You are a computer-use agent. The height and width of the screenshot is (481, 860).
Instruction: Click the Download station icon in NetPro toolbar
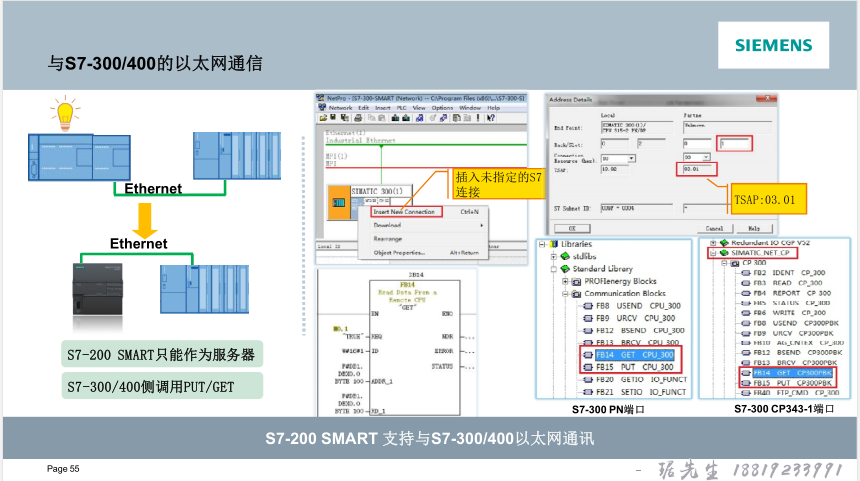395,118
